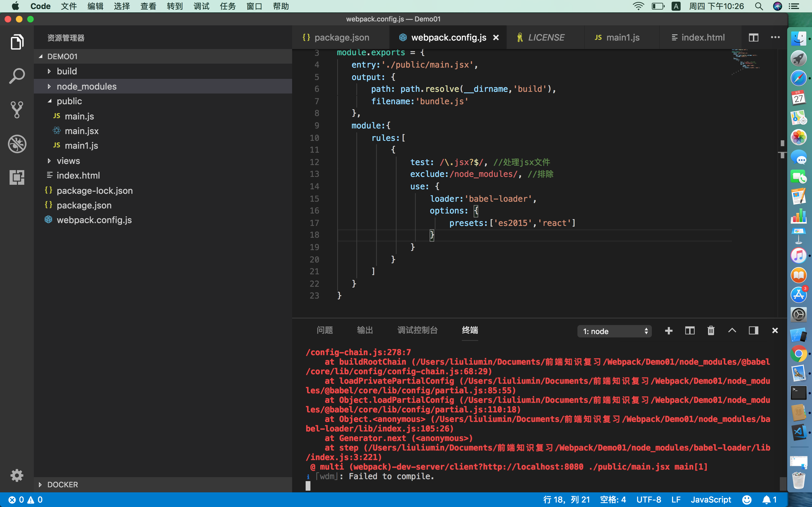
Task: Create a new terminal with plus icon
Action: coord(668,331)
